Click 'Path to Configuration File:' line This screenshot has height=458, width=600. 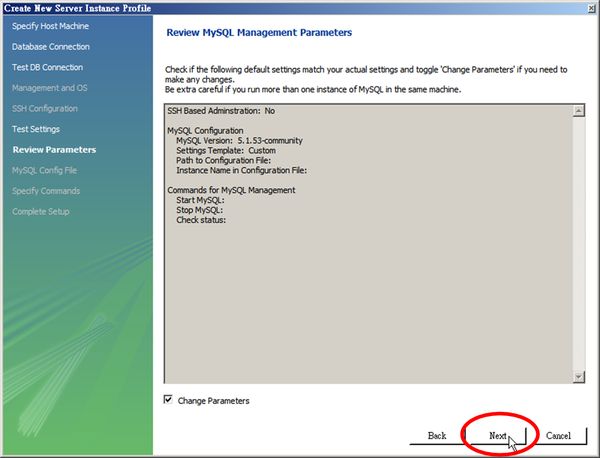[x=223, y=161]
